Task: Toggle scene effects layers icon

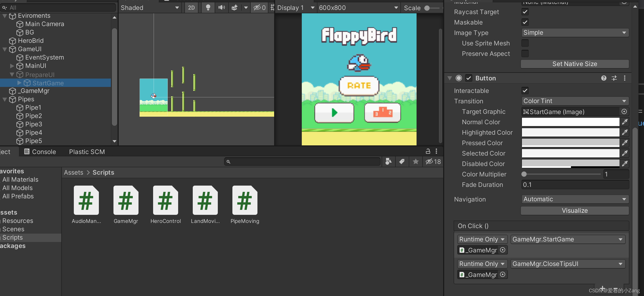Action: coord(234,8)
